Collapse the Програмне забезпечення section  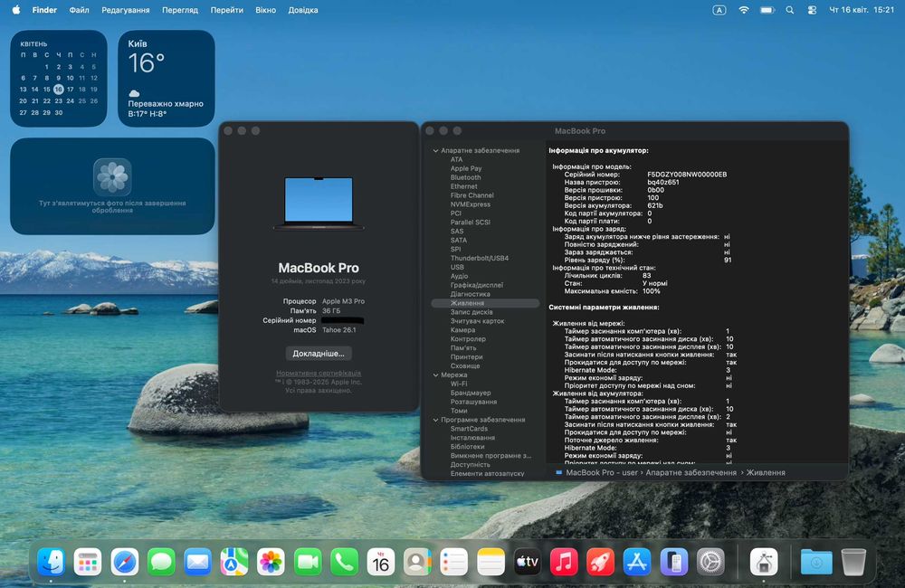tap(436, 420)
